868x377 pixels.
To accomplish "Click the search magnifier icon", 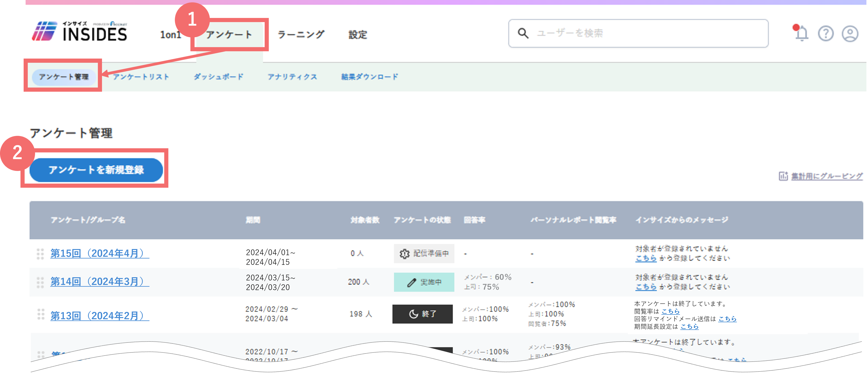I will (x=523, y=33).
